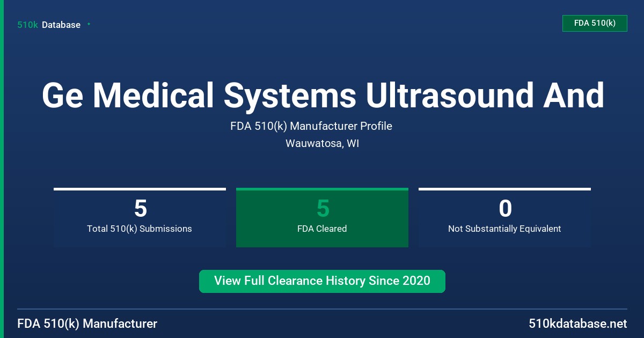Select the Ge Medical Systems Ultrasound And heading
The width and height of the screenshot is (644, 338).
point(323,95)
